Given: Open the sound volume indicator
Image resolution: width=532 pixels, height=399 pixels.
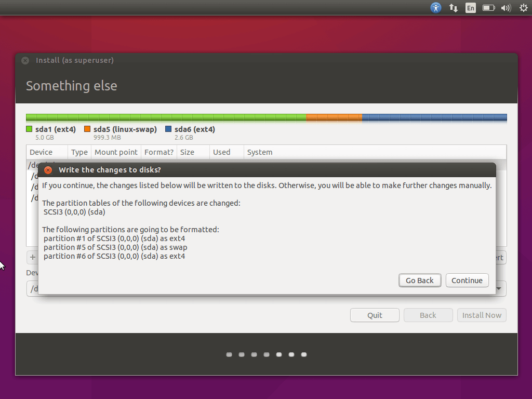Looking at the screenshot, I should tap(506, 8).
